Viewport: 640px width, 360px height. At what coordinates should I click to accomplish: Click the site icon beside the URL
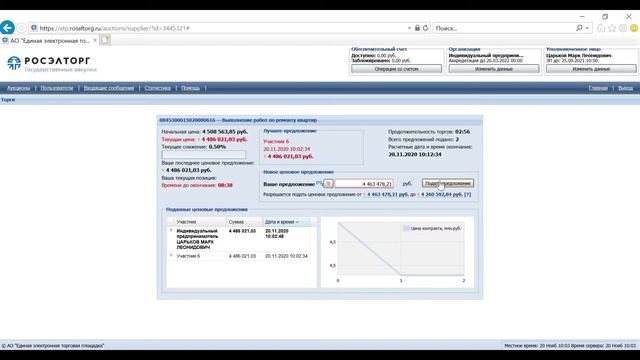33,28
